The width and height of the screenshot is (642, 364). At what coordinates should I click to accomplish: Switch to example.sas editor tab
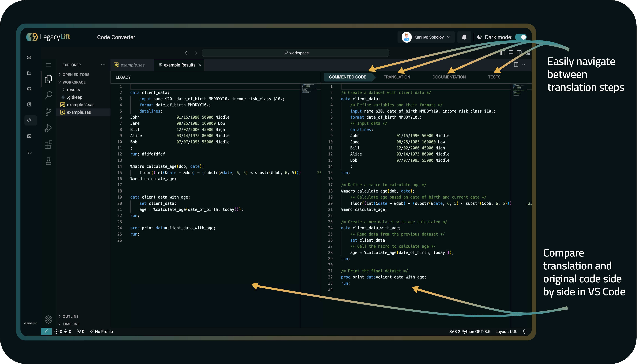point(132,65)
